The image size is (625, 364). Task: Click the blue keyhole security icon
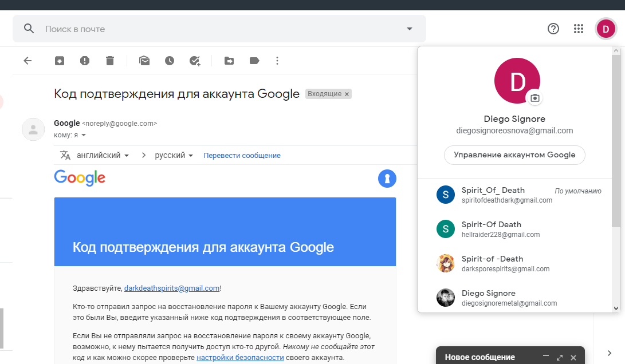tap(387, 179)
